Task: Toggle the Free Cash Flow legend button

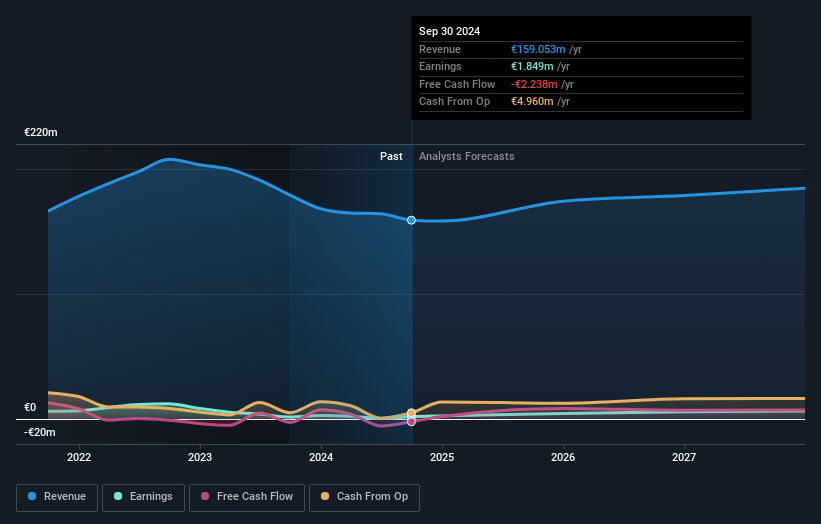Action: (x=247, y=497)
